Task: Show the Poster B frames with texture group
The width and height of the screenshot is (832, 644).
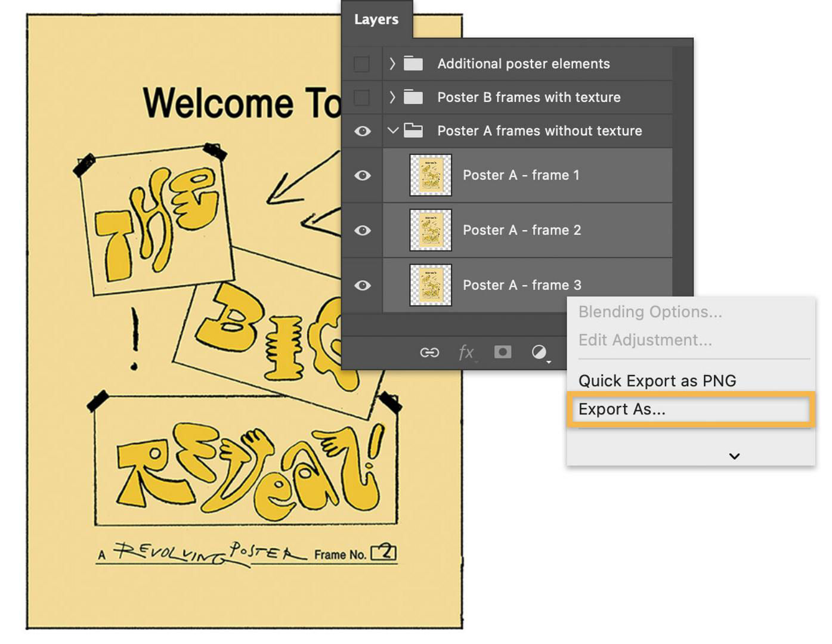Action: 361,97
